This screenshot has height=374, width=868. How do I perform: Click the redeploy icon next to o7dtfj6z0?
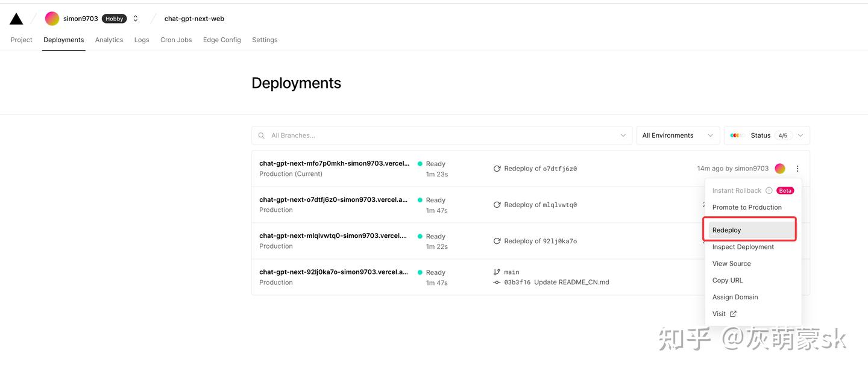click(x=497, y=169)
